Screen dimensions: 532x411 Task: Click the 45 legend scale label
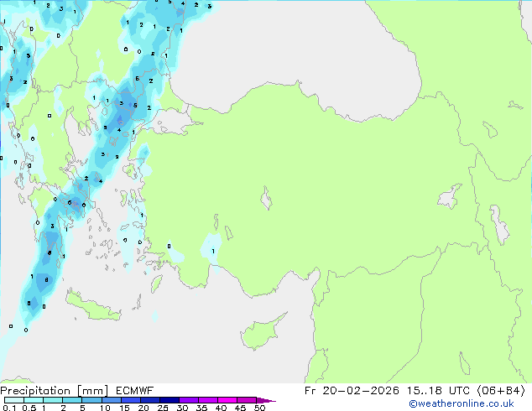coord(240,408)
